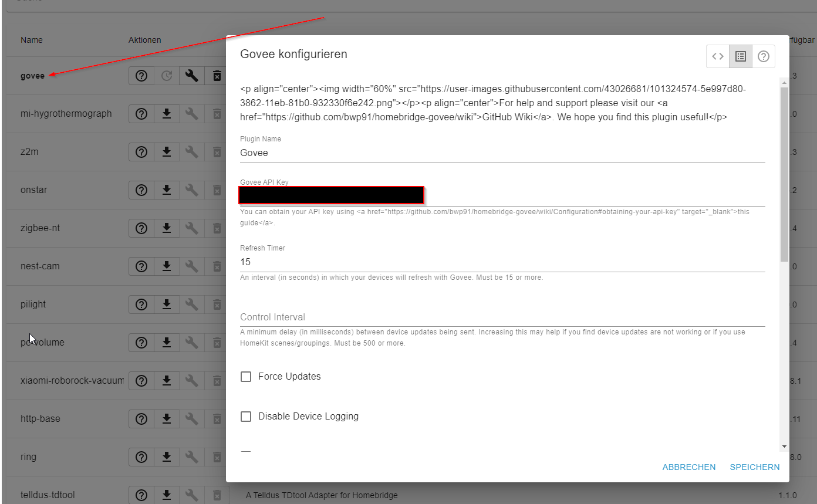Open help icon for zigbee-nt

click(x=141, y=228)
